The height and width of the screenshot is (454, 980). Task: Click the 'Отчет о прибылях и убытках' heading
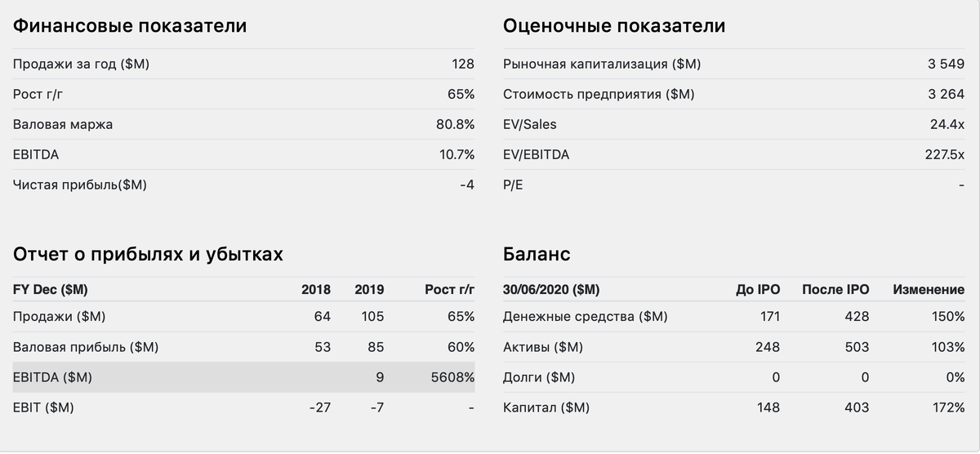click(148, 255)
